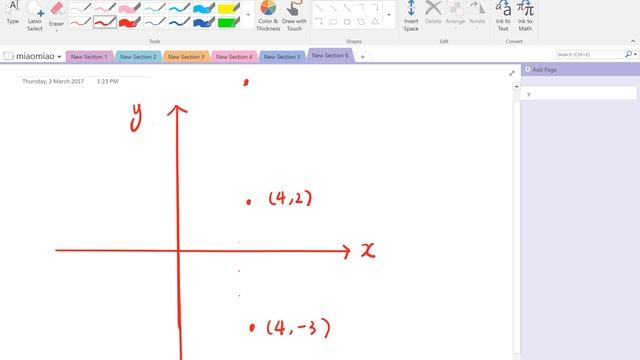Switch to New Section 1 tab
The image size is (640, 360).
(x=89, y=57)
